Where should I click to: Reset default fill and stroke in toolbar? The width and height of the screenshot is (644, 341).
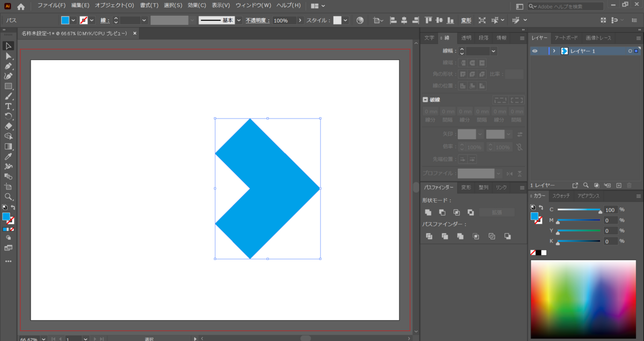(5, 207)
